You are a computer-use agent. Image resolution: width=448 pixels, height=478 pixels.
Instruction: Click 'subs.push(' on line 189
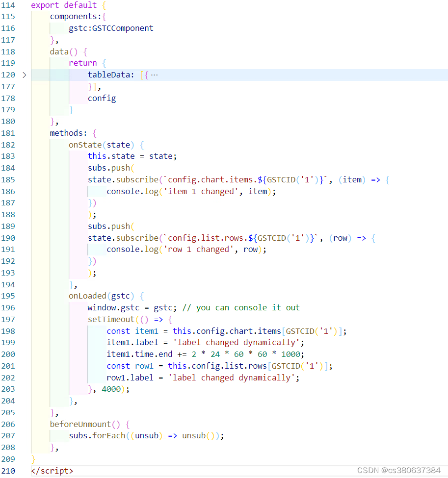point(111,226)
